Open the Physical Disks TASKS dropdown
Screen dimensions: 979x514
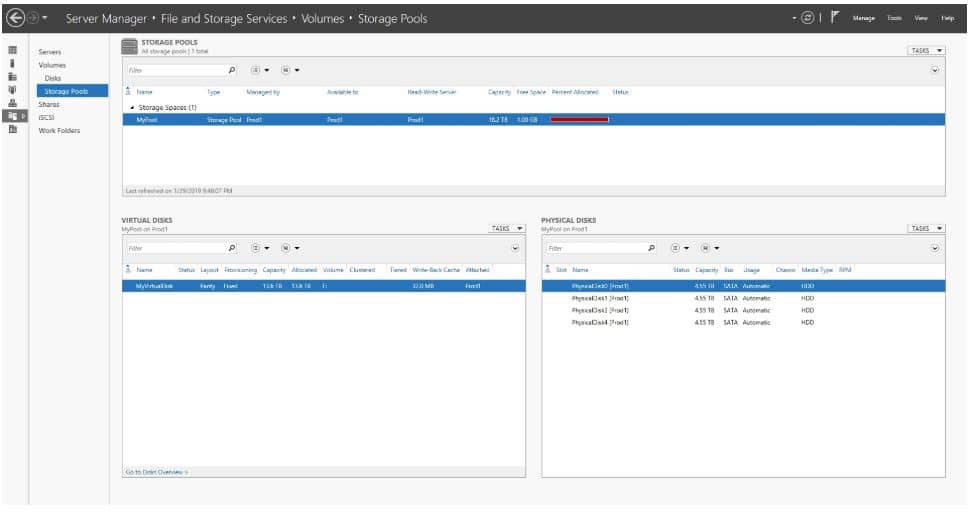[926, 228]
